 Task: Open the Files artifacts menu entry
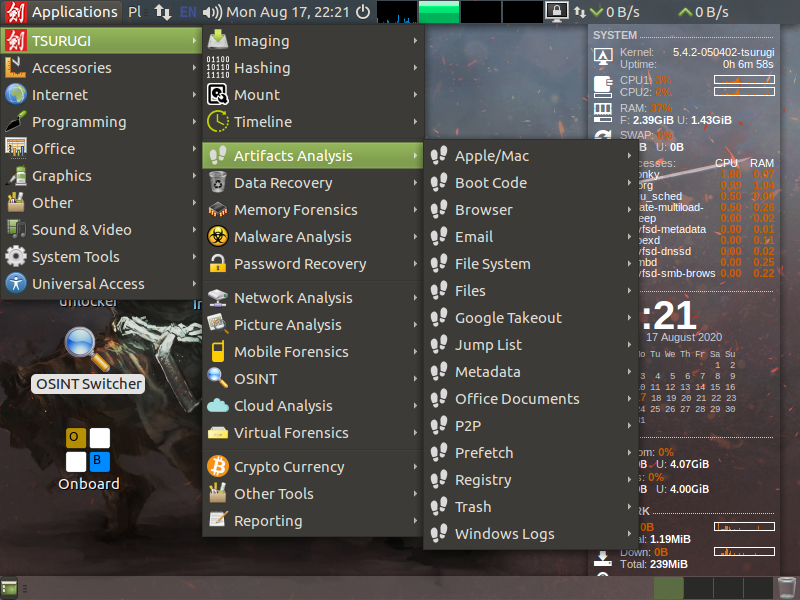click(x=531, y=290)
